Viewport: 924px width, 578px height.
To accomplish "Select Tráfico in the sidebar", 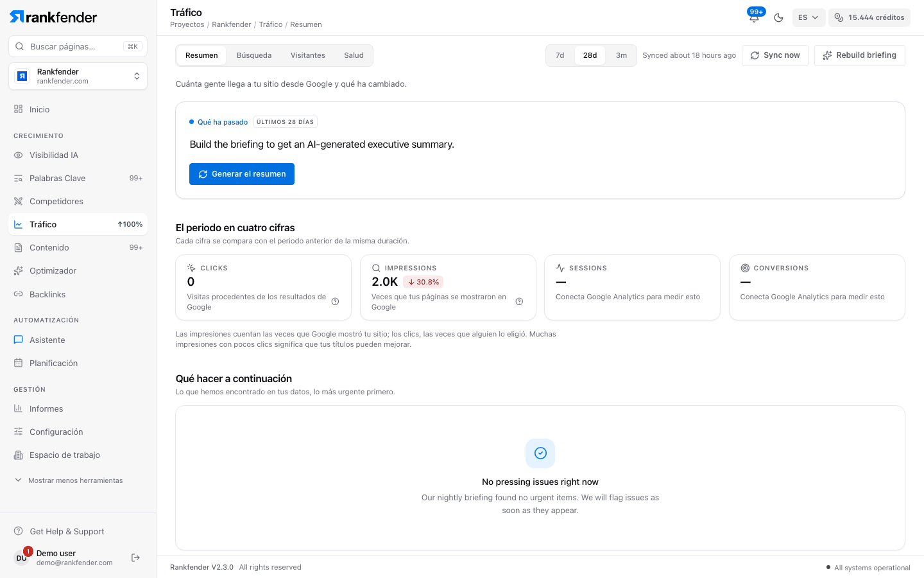I will [x=78, y=225].
